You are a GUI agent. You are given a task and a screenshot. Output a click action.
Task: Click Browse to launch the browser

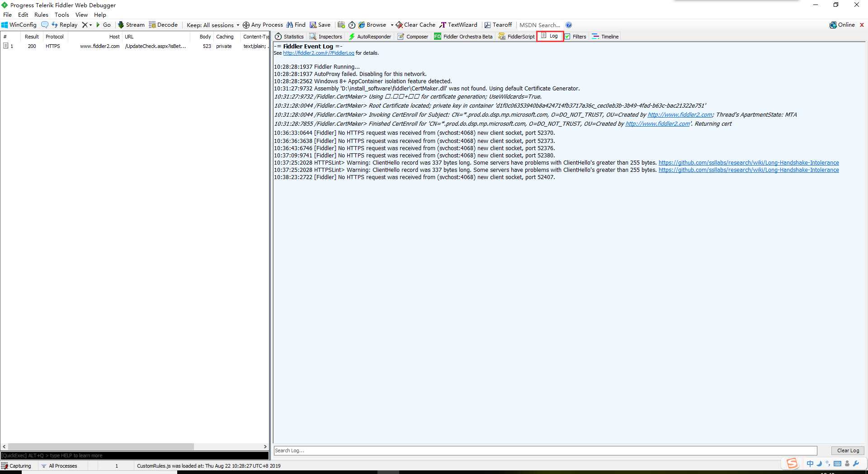tap(372, 25)
